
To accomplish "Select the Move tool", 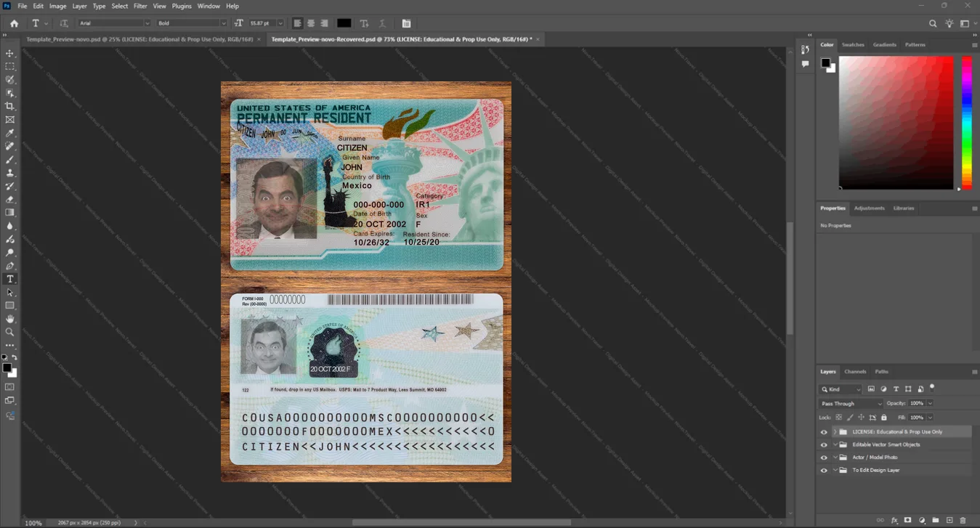I will 10,54.
